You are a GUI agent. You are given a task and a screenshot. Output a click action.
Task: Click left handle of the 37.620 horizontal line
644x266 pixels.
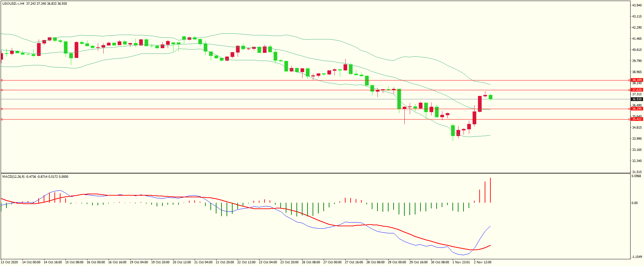click(2, 90)
